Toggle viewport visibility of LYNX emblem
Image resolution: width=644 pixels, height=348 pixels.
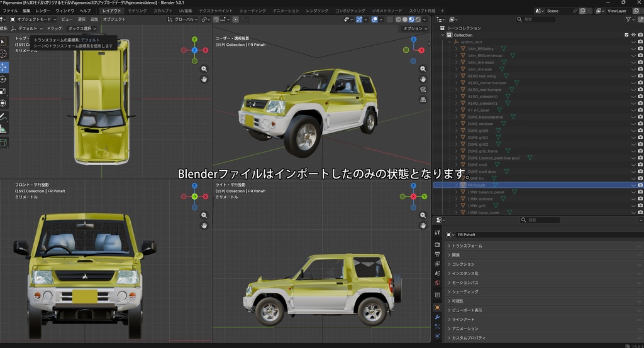click(x=633, y=198)
